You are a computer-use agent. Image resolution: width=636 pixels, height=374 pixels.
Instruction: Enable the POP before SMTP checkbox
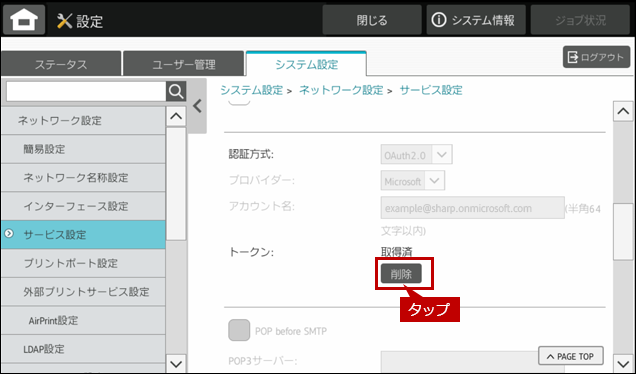[239, 330]
